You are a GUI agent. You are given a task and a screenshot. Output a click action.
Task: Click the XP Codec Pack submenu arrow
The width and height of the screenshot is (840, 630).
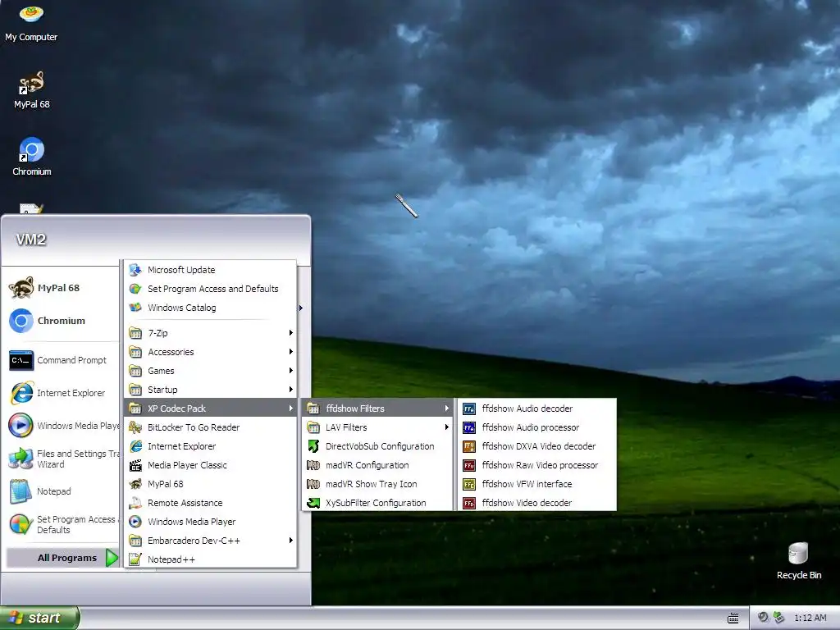tap(291, 409)
